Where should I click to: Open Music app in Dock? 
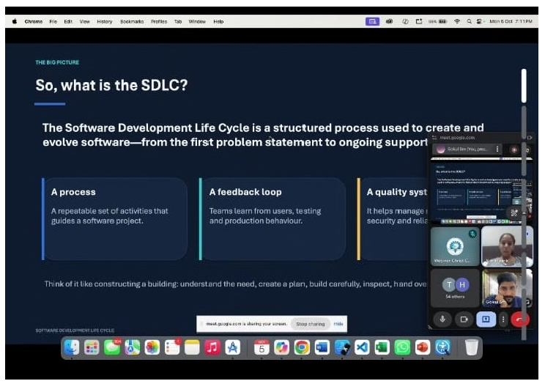point(212,347)
